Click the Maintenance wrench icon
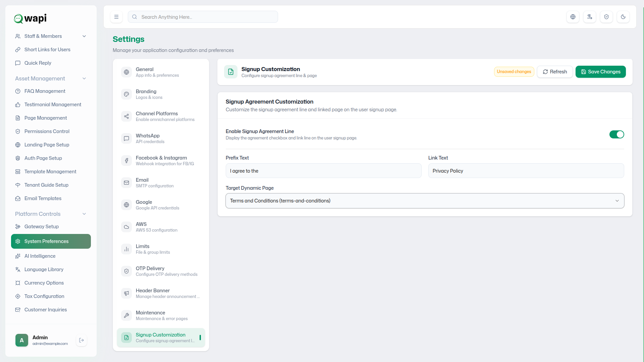Screen dimensions: 644x362 126,315
